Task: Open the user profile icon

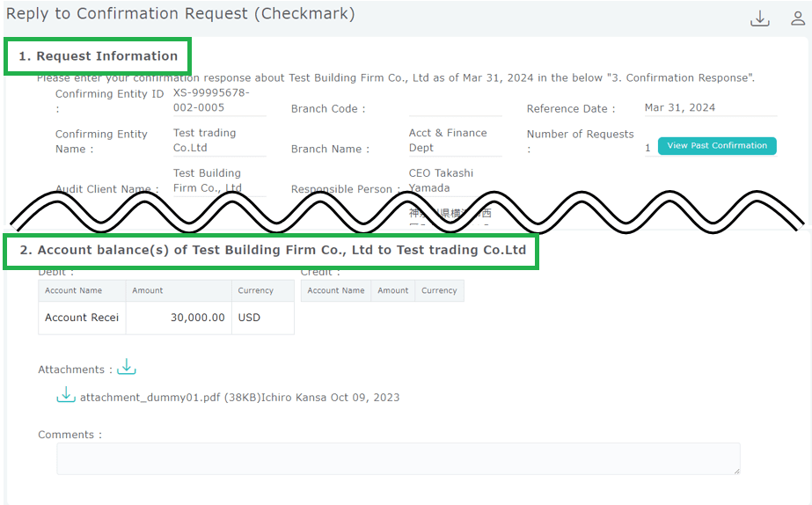Action: point(798,18)
